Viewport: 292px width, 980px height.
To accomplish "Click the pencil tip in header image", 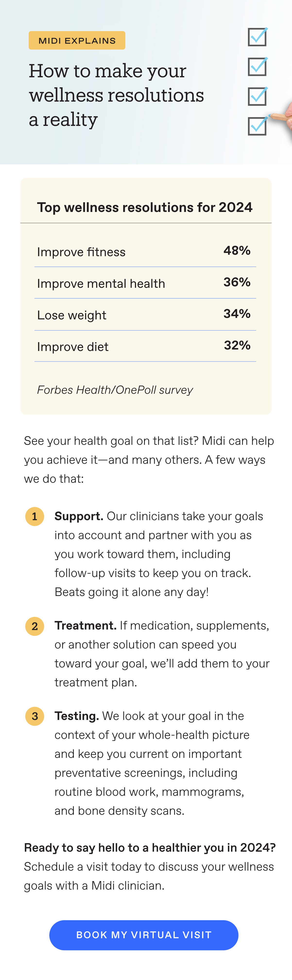I will point(271,115).
